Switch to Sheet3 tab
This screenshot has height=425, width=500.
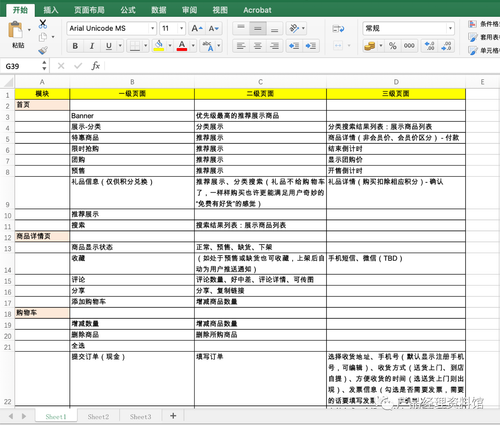coord(140,417)
